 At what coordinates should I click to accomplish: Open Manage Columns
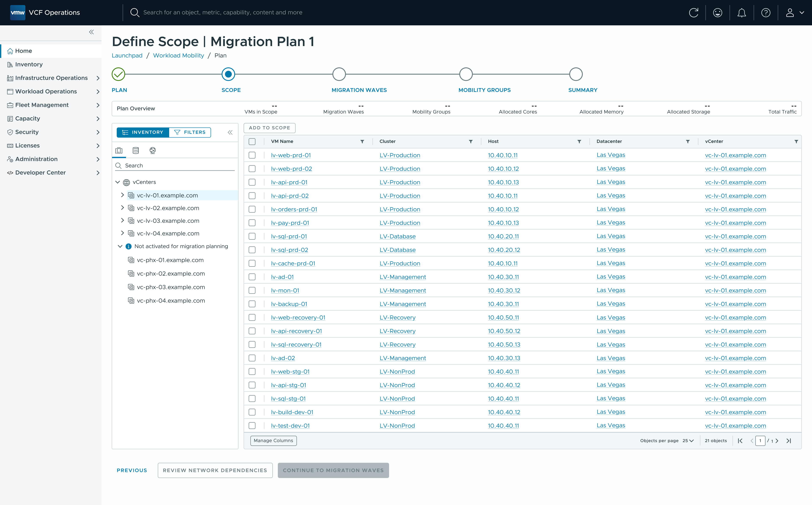coord(273,441)
